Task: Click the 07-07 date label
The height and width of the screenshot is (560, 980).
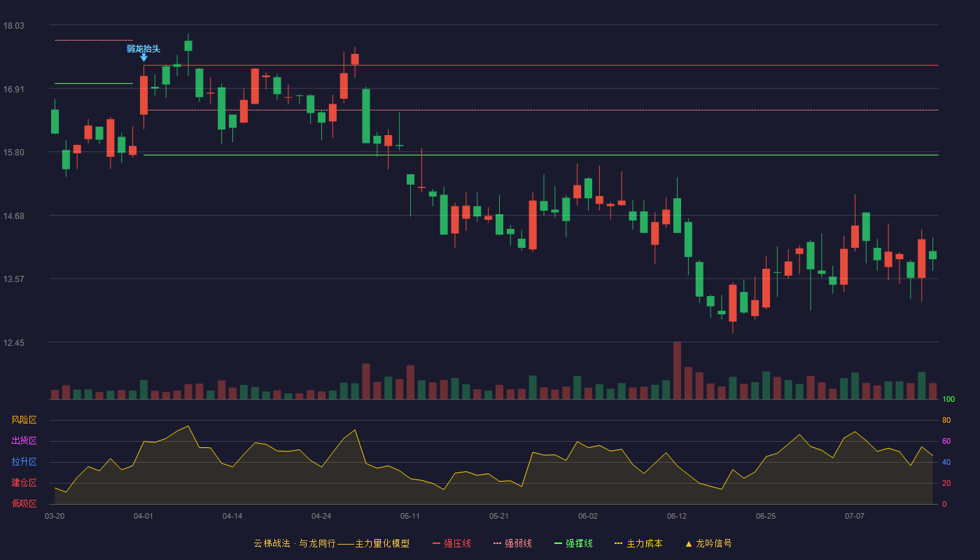Action: 855,516
